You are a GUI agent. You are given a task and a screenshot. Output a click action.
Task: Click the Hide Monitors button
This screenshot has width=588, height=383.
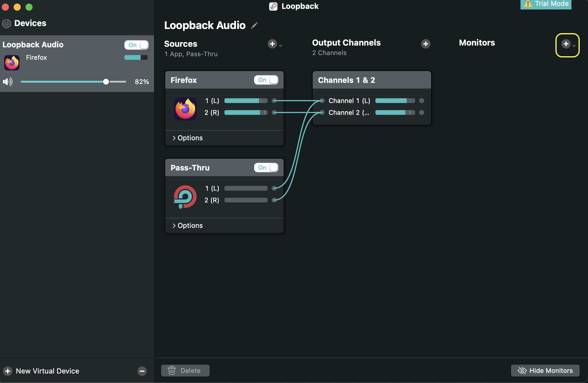coord(545,371)
